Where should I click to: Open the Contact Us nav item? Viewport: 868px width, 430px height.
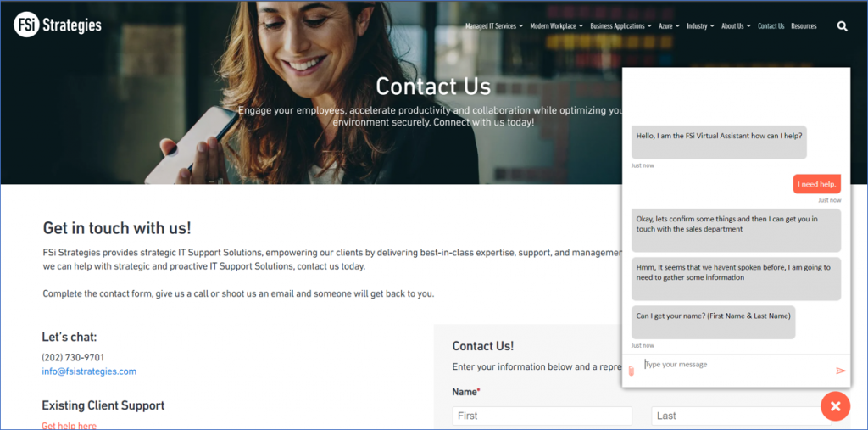click(771, 26)
